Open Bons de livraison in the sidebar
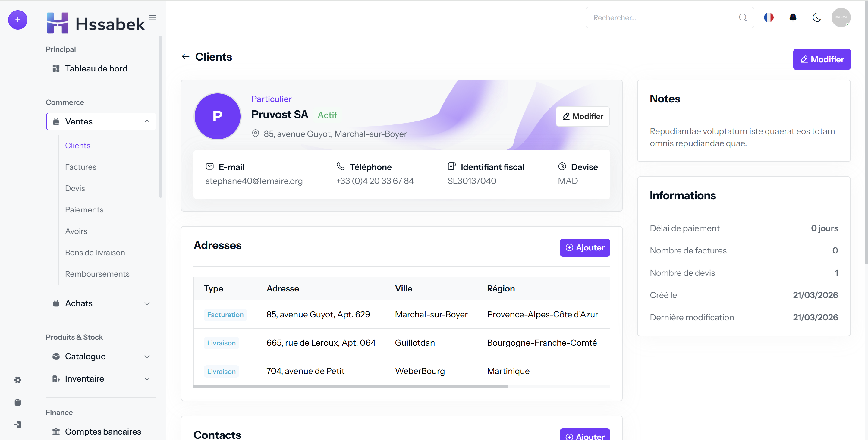Image resolution: width=868 pixels, height=440 pixels. pyautogui.click(x=95, y=252)
